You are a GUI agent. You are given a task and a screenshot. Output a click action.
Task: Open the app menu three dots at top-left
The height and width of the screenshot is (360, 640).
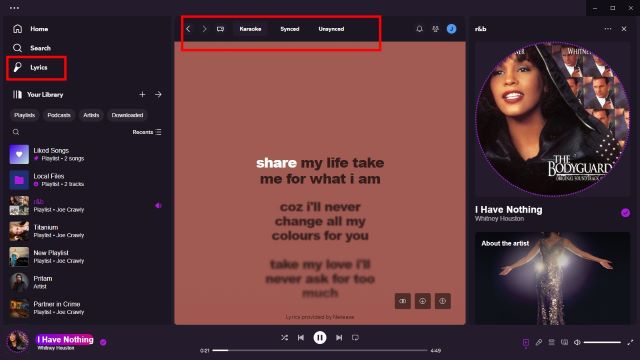(14, 8)
